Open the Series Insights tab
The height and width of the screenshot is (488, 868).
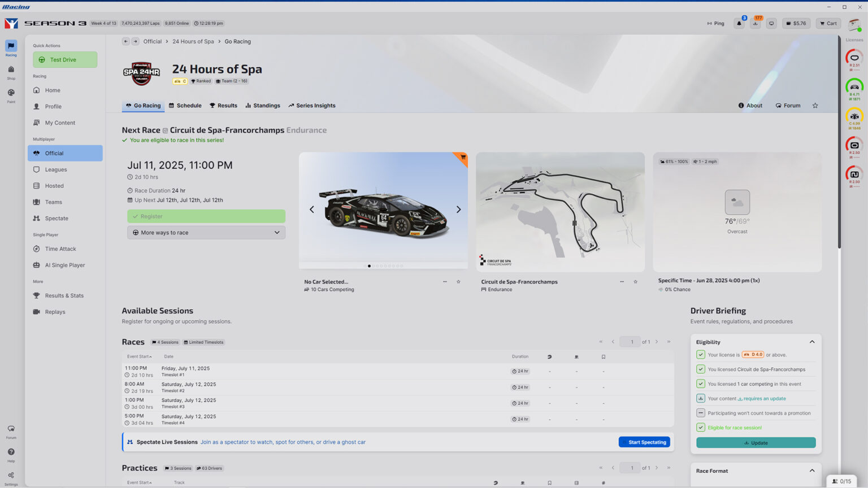311,106
